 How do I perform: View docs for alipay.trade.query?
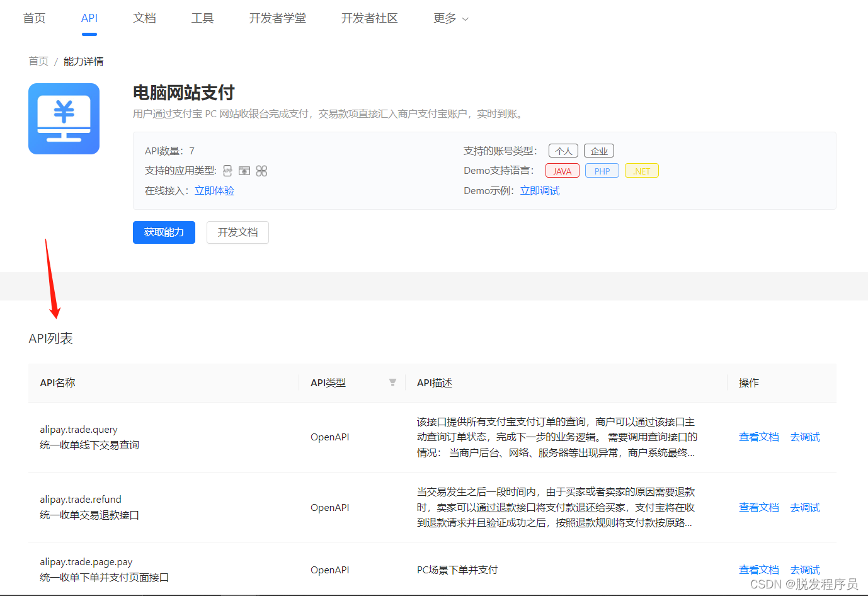coord(759,437)
